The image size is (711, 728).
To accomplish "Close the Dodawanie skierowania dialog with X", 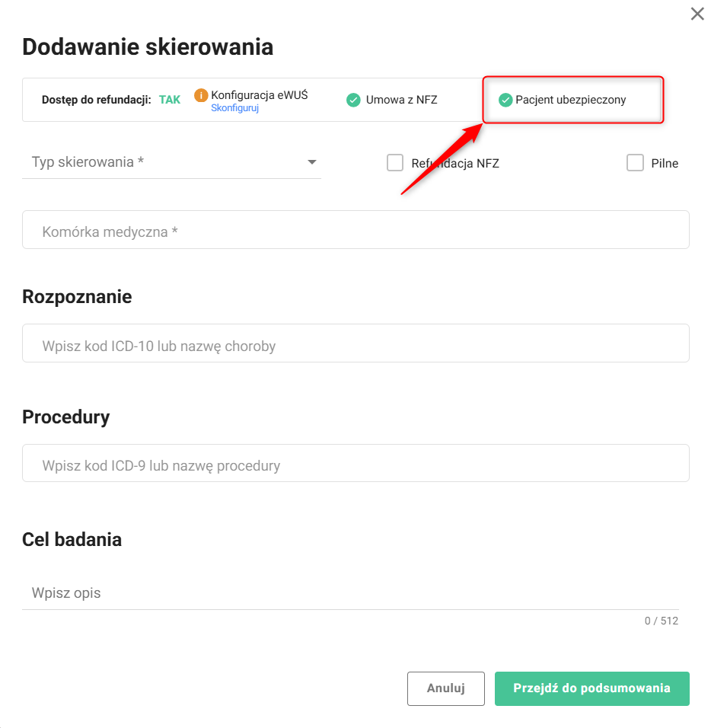I will point(697,14).
